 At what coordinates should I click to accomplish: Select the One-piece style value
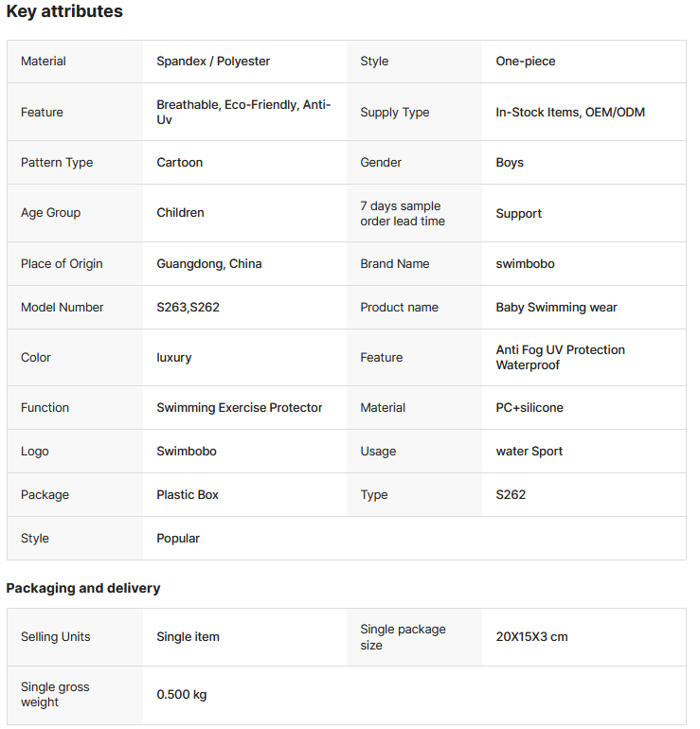click(x=526, y=62)
